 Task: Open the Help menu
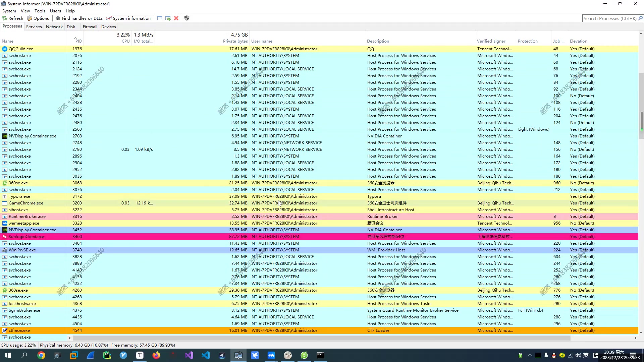coord(70,11)
